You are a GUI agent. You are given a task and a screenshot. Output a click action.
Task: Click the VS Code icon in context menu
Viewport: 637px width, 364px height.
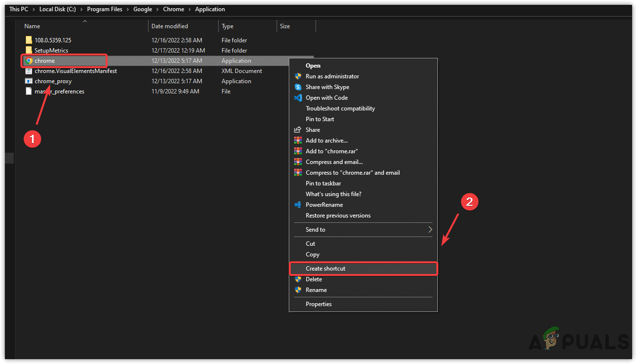click(x=298, y=98)
